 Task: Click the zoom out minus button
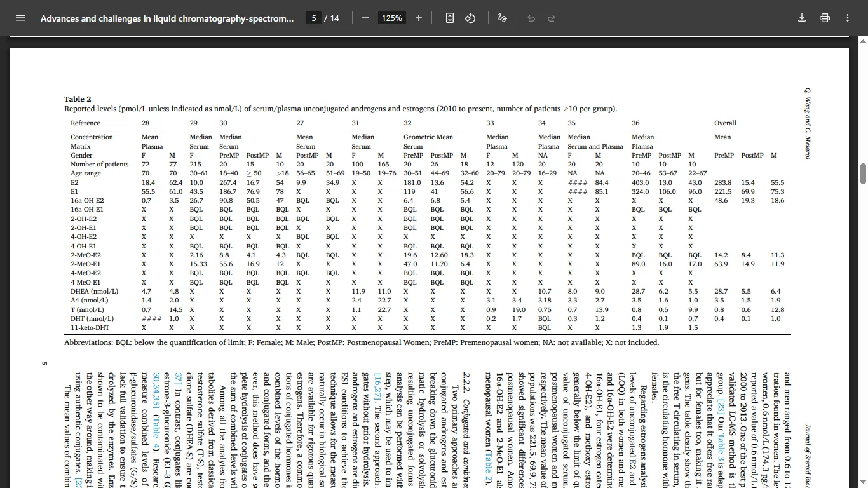tap(365, 18)
